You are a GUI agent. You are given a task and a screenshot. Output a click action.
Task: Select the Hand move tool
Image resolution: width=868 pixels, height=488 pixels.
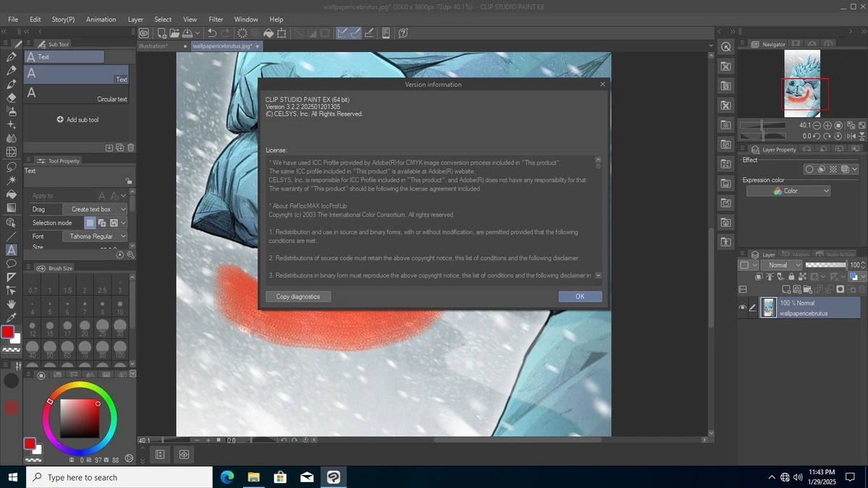(11, 304)
